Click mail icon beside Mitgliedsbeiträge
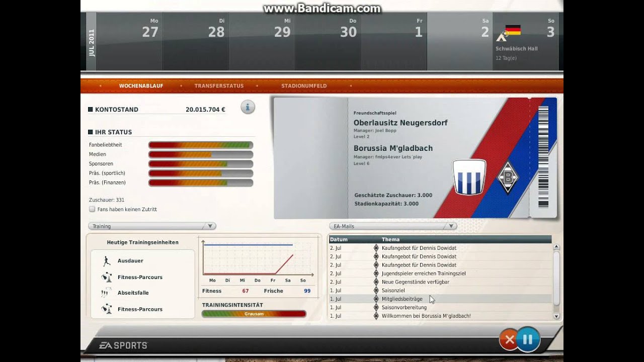Viewport: 644px width, 362px height. coord(376,299)
